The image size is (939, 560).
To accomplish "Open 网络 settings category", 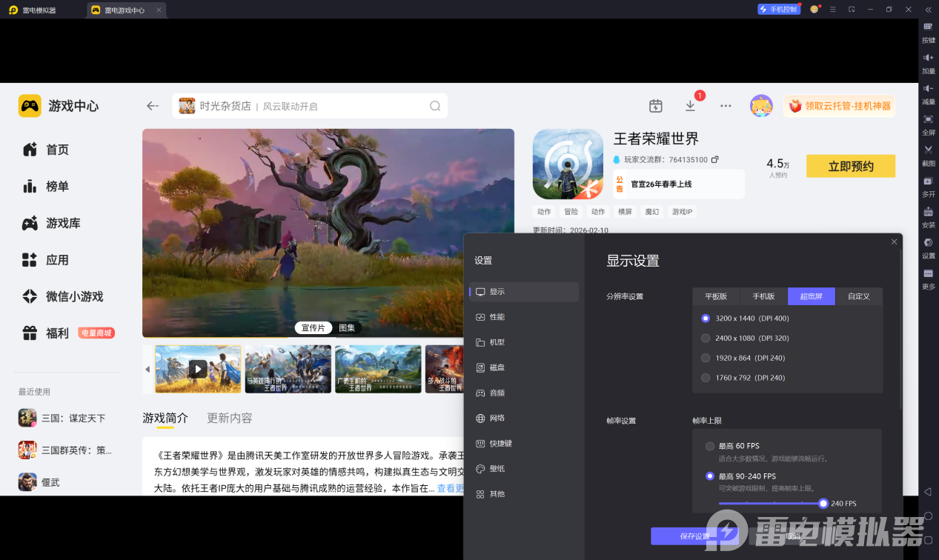I will [524, 418].
